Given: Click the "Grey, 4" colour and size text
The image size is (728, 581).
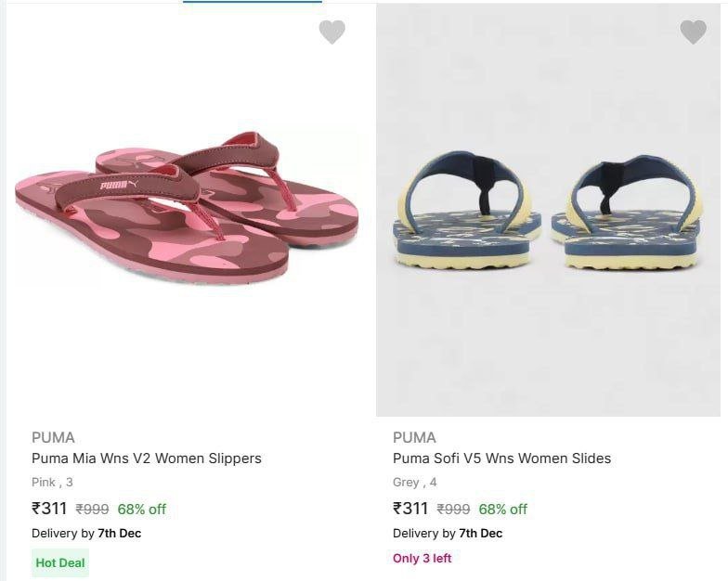Looking at the screenshot, I should point(414,483).
